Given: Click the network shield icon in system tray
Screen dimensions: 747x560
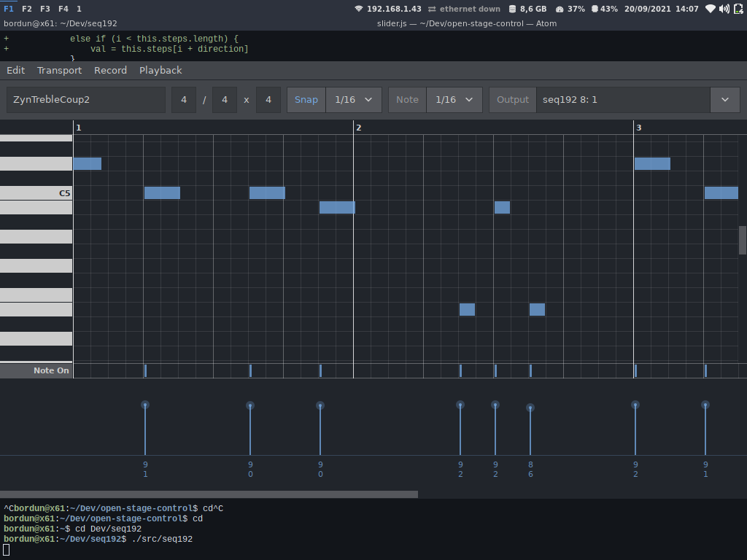Looking at the screenshot, I should [710, 9].
